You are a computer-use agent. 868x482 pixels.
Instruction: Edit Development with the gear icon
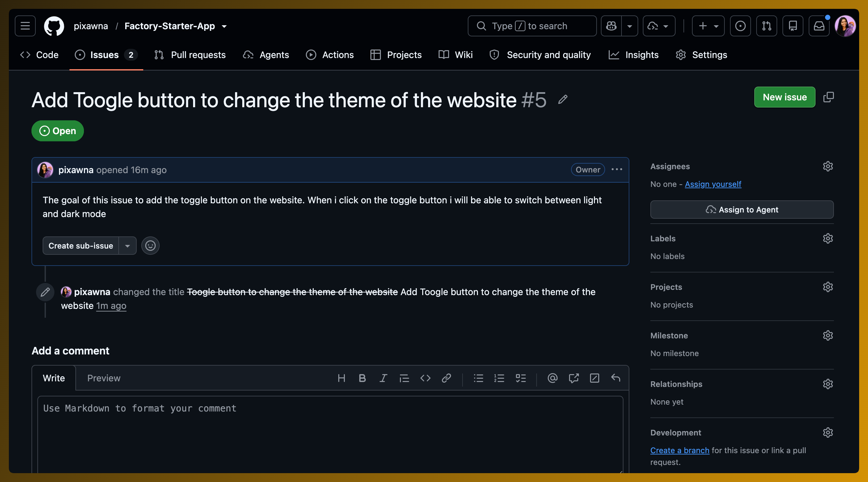coord(828,432)
